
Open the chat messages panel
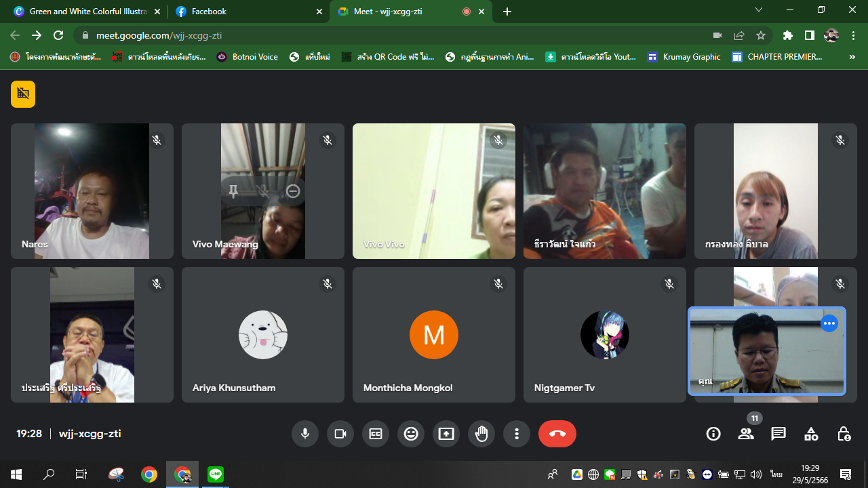pos(778,434)
